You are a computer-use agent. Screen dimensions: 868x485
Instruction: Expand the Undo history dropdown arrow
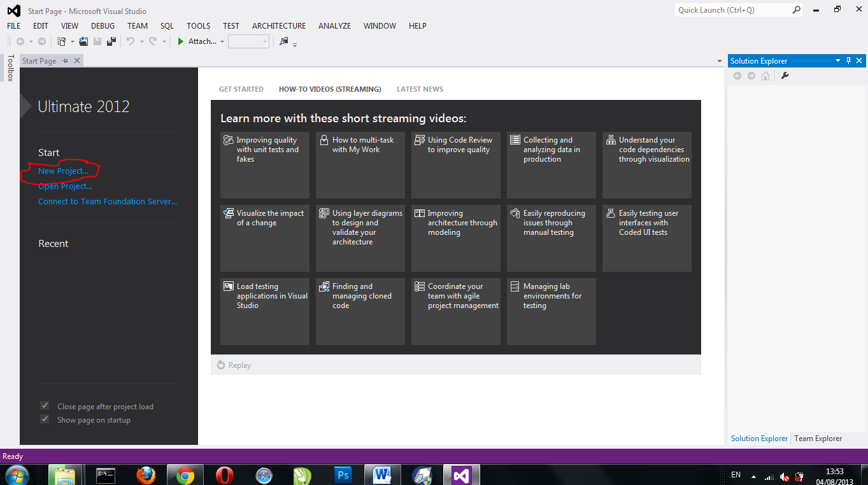tap(141, 42)
